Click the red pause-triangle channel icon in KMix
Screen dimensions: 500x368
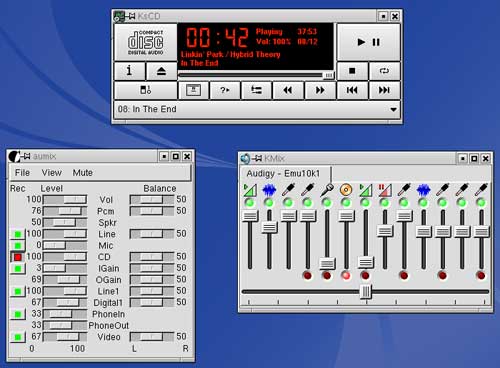click(385, 190)
